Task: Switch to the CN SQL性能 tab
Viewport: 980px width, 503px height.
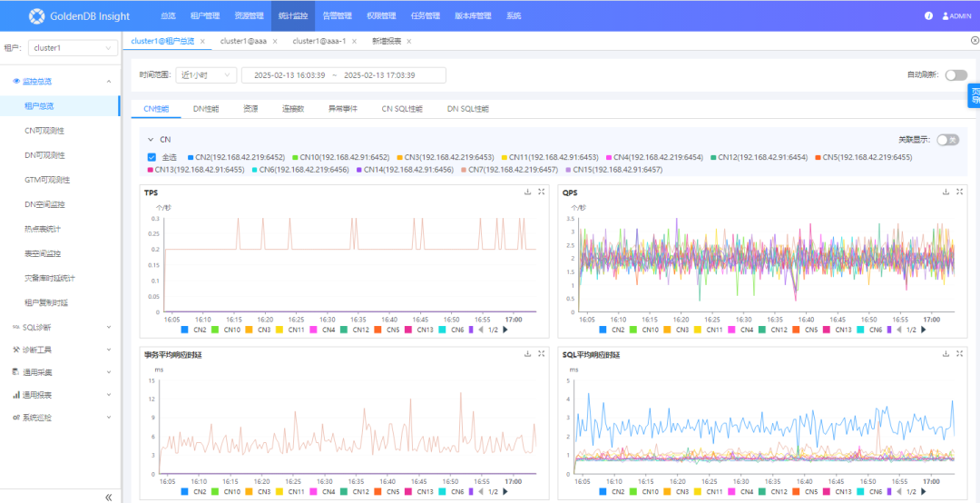Action: coord(402,108)
